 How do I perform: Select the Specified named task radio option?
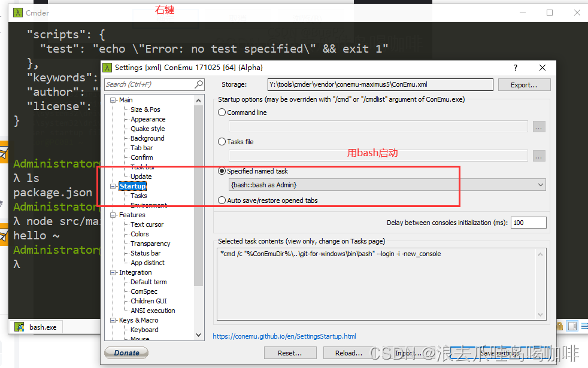tap(222, 171)
